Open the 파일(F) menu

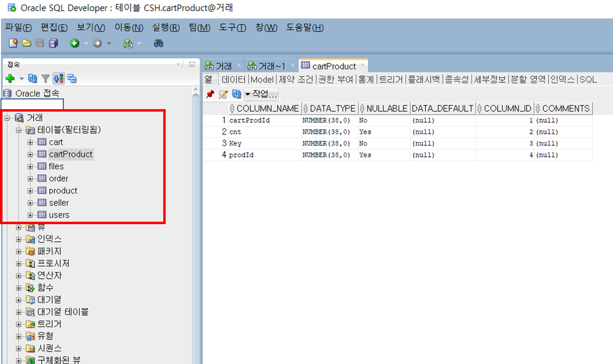[x=19, y=28]
